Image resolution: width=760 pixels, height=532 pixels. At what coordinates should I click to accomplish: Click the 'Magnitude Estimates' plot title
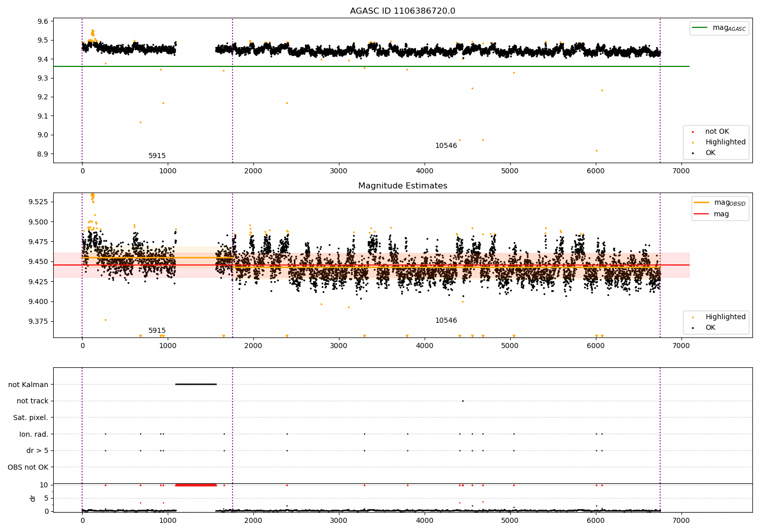point(402,186)
